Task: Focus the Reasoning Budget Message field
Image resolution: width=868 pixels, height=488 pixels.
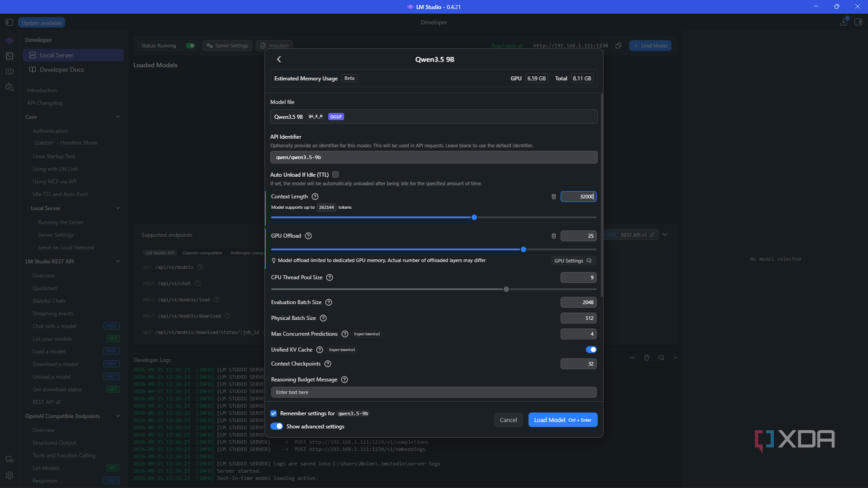Action: coord(433,392)
